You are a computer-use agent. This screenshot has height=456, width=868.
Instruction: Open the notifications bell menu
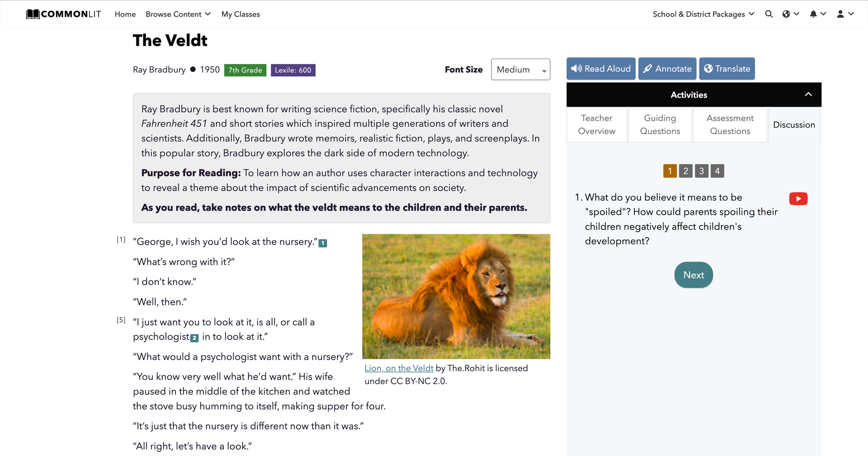817,14
